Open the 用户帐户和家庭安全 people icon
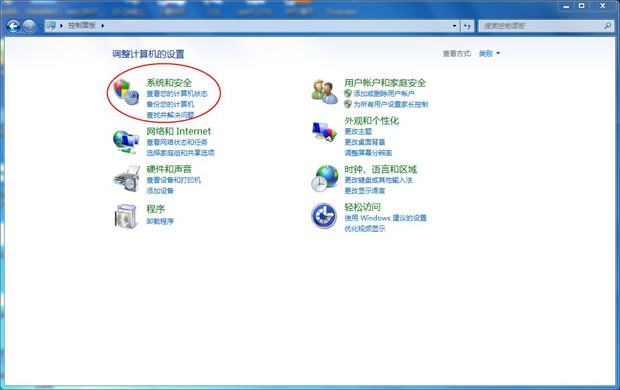Viewport: 620px width, 390px height. pyautogui.click(x=324, y=92)
